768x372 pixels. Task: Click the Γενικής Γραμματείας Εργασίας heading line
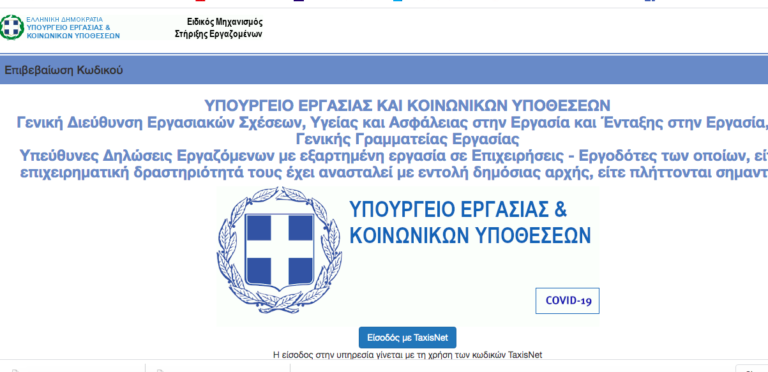click(x=407, y=140)
